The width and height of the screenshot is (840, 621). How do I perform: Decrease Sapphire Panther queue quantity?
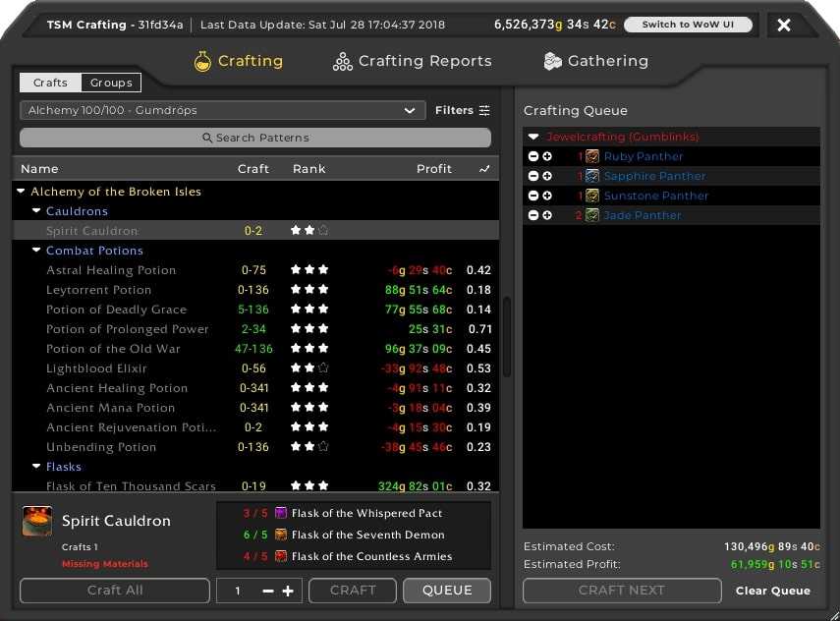coord(533,176)
